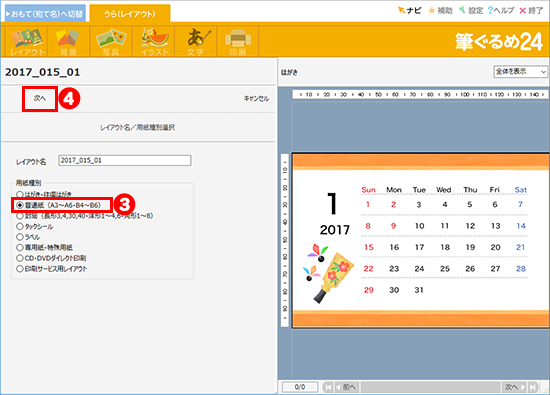Click date 15 in the calendar
The image size is (550, 395).
pyautogui.click(x=369, y=247)
